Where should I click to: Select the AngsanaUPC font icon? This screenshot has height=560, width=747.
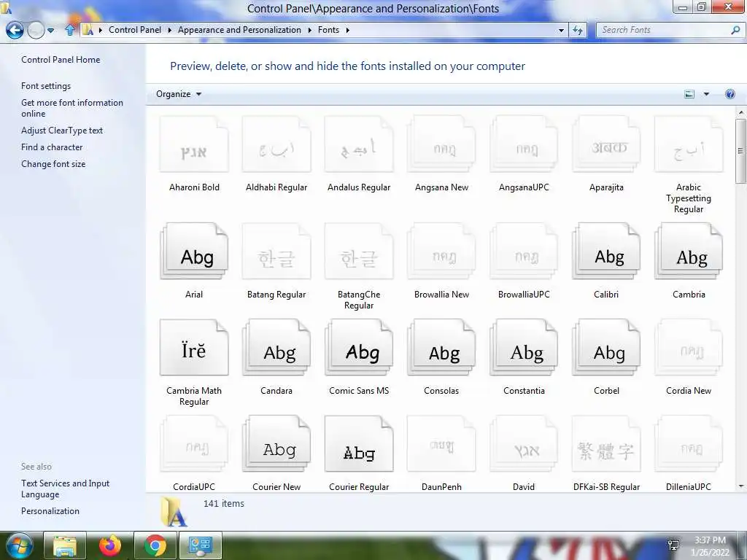click(524, 145)
